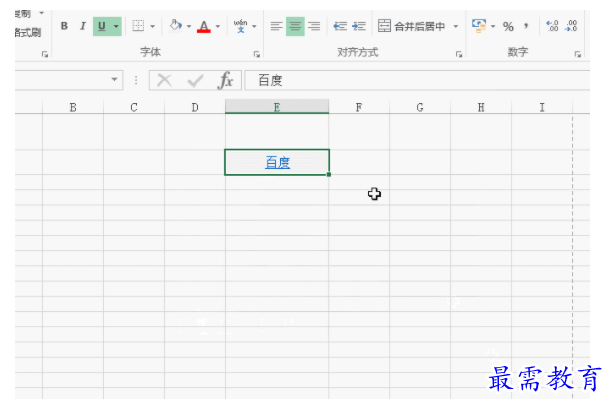
Task: Toggle center alignment
Action: (x=295, y=26)
